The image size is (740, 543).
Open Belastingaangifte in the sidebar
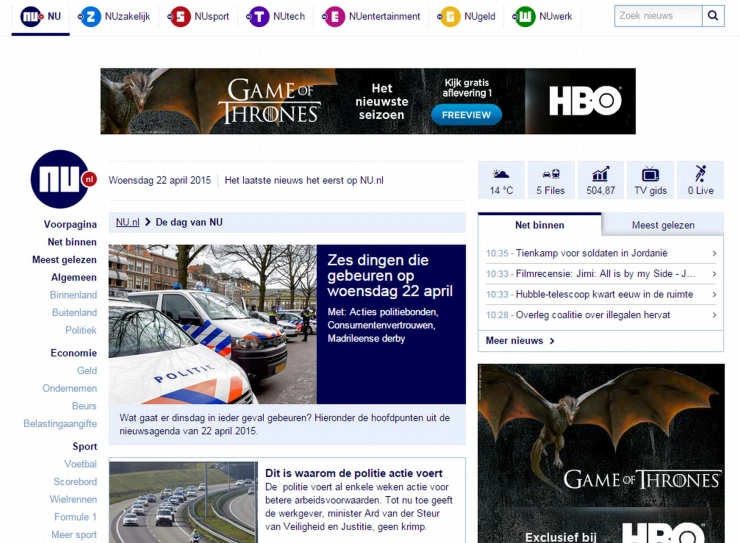tap(60, 424)
